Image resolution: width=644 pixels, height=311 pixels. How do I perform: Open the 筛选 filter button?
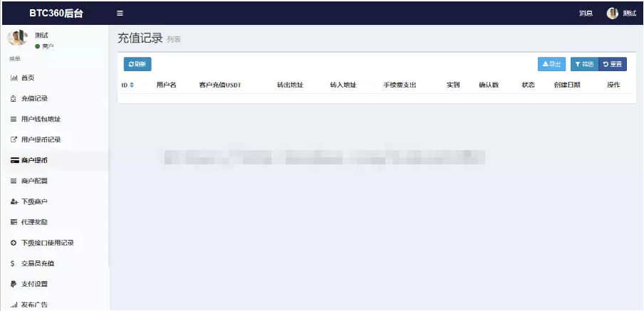pyautogui.click(x=584, y=64)
